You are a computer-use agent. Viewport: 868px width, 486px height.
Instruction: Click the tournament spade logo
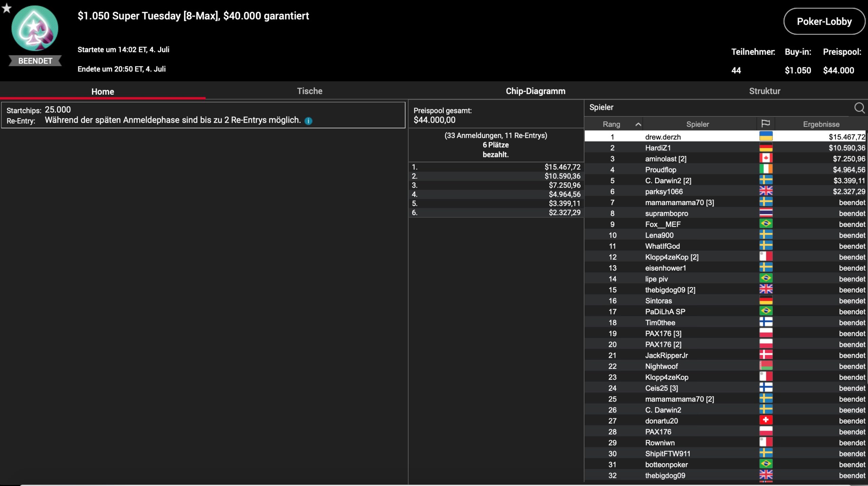(x=35, y=28)
